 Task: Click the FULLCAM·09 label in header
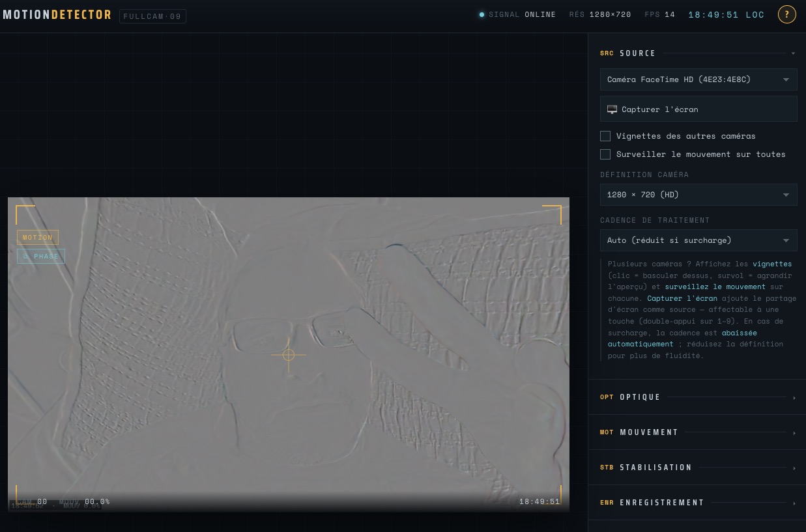coord(152,16)
